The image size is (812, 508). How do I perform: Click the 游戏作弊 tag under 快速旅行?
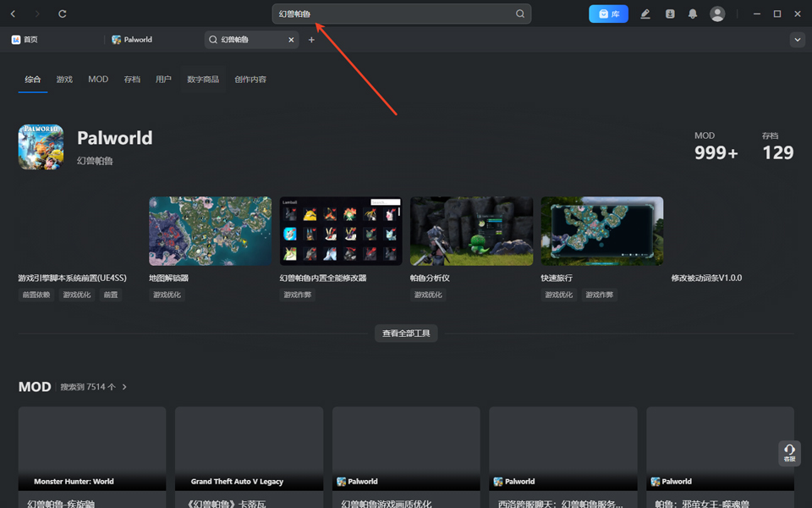click(599, 295)
